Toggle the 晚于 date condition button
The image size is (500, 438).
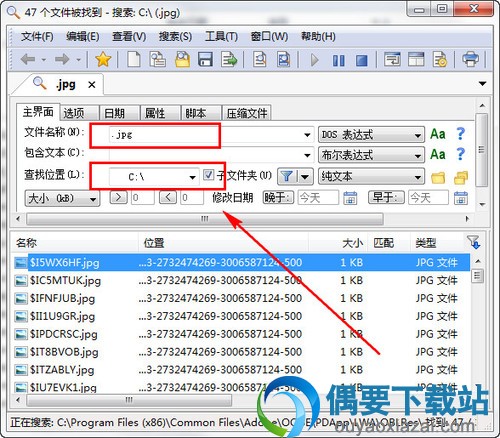(278, 198)
